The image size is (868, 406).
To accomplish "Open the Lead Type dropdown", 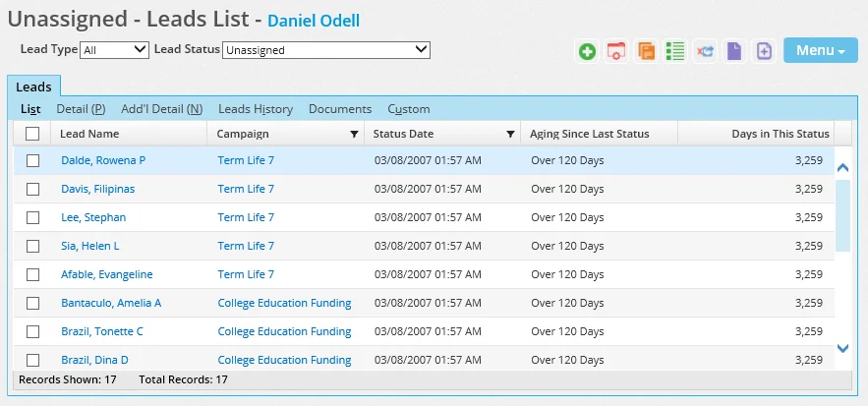I will point(114,49).
